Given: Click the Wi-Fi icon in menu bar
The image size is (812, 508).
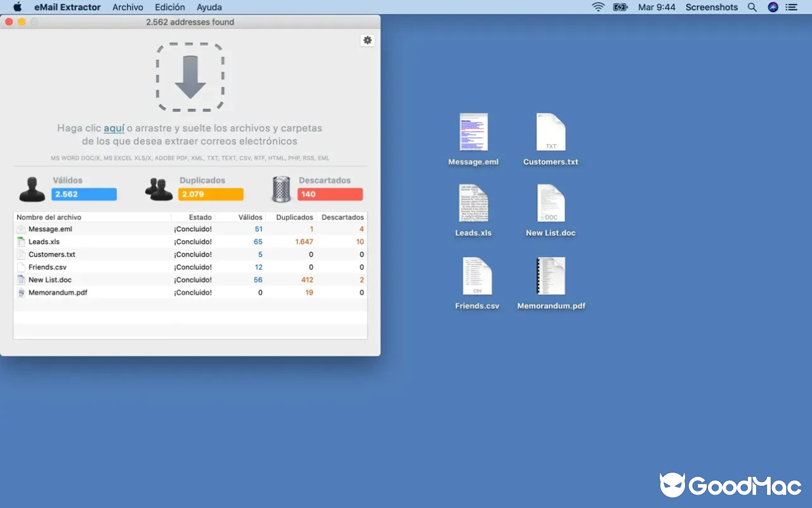Looking at the screenshot, I should (x=598, y=7).
